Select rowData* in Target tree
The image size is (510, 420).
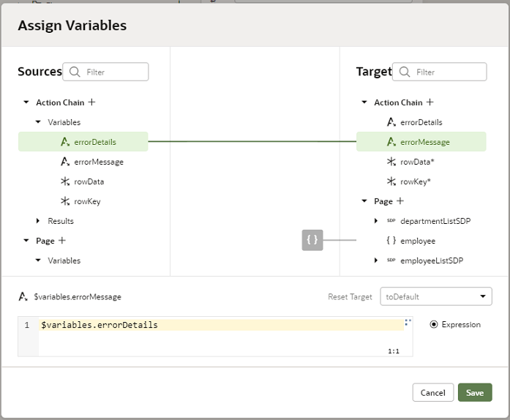click(417, 162)
